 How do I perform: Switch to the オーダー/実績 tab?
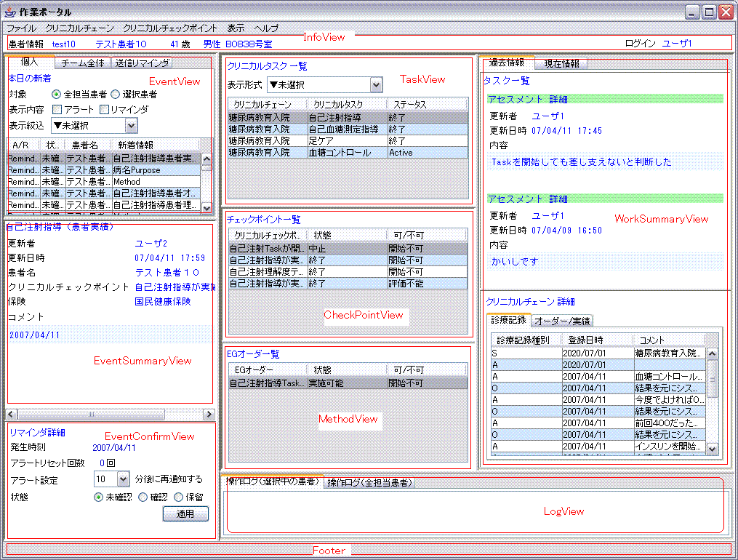pos(562,321)
